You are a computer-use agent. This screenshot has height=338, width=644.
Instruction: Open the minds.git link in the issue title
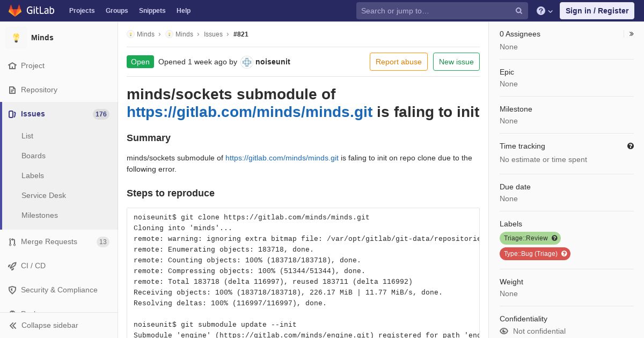tap(250, 112)
